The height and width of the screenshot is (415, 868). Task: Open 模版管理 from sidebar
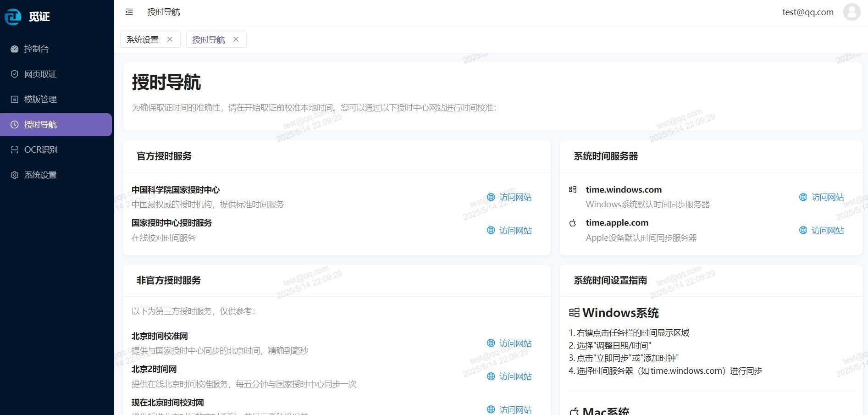[x=40, y=99]
